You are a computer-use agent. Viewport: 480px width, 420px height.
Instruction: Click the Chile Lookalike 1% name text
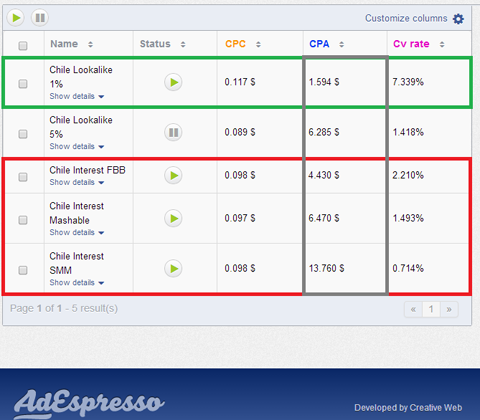(81, 77)
